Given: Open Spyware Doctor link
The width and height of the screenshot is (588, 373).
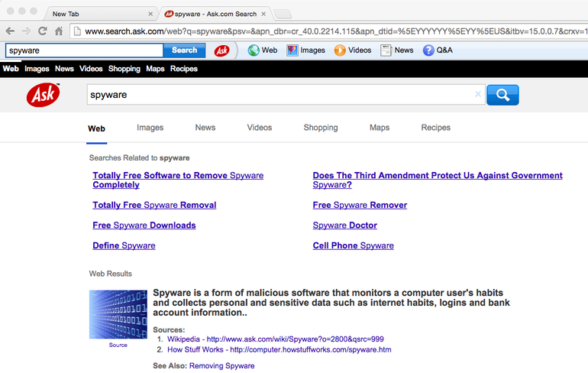Looking at the screenshot, I should [345, 225].
